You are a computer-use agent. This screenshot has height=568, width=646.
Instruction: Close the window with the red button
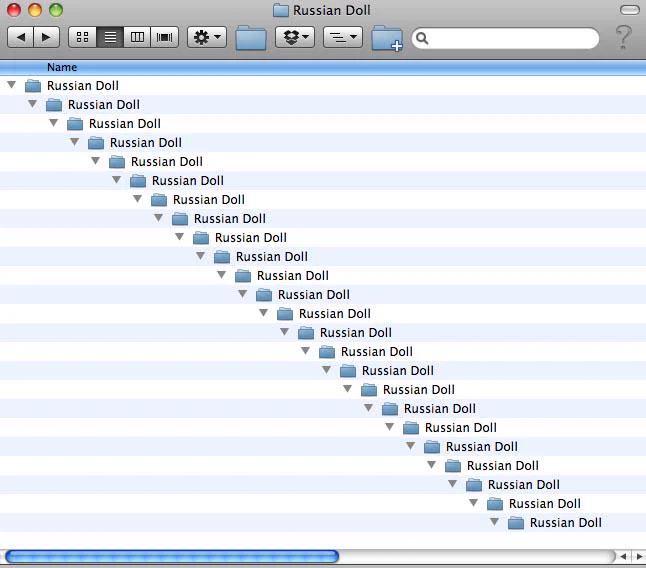click(14, 10)
